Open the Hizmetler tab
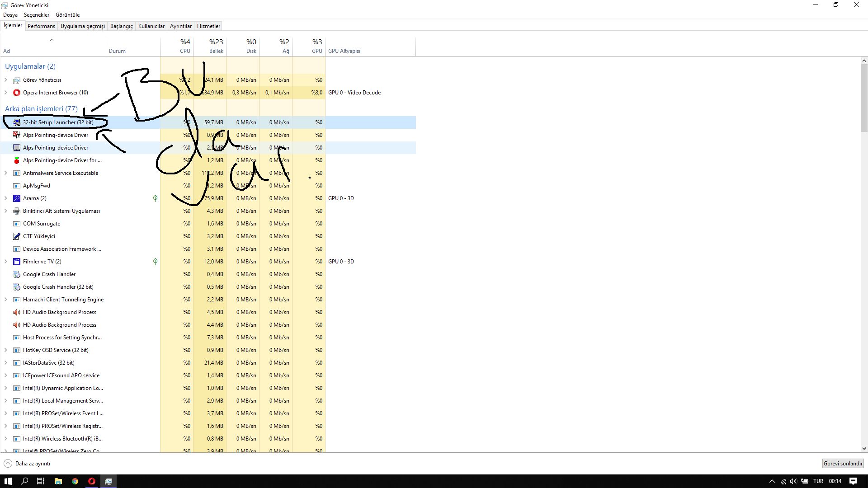868x488 pixels. [x=208, y=26]
